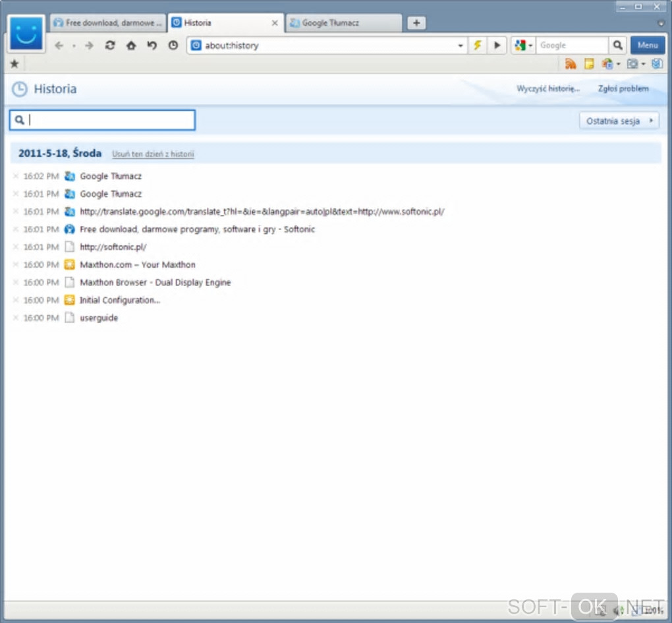The image size is (672, 623).
Task: Go forward with the forward arrow
Action: [89, 45]
